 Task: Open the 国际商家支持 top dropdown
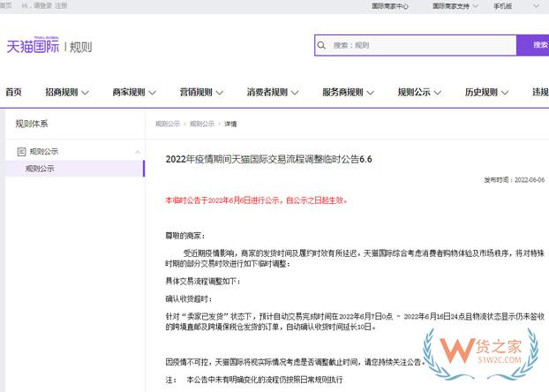click(455, 6)
